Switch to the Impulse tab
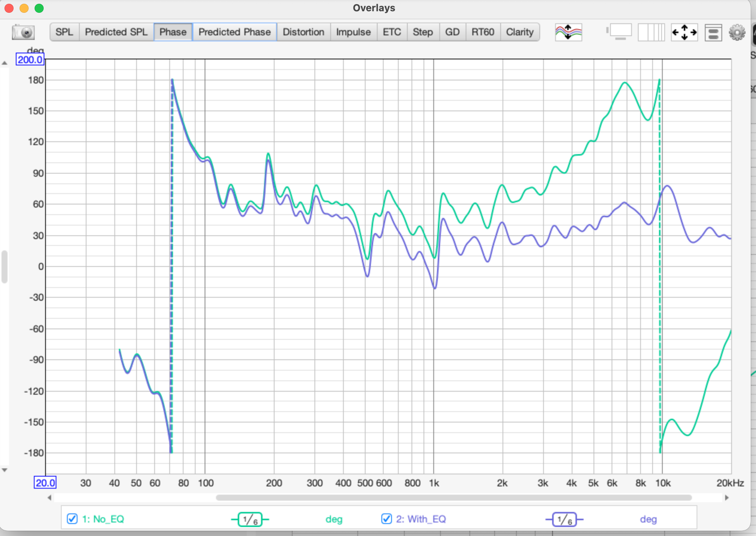 pos(354,32)
